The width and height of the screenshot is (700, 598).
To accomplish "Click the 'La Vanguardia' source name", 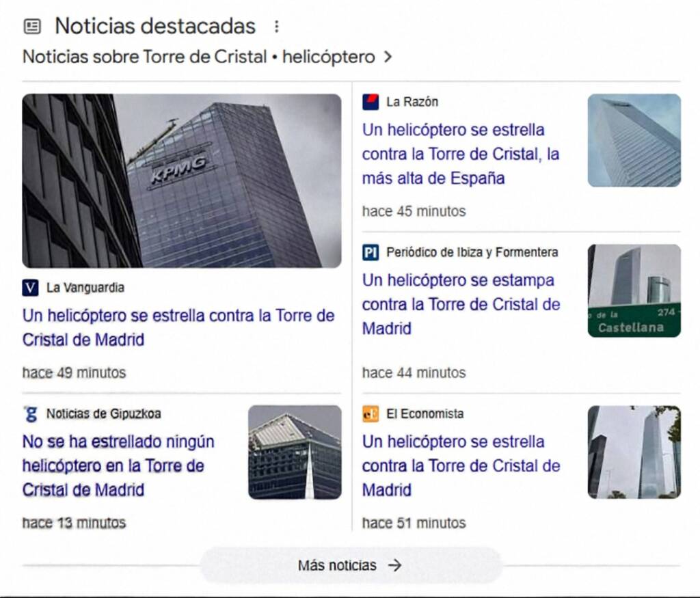I will (x=85, y=288).
